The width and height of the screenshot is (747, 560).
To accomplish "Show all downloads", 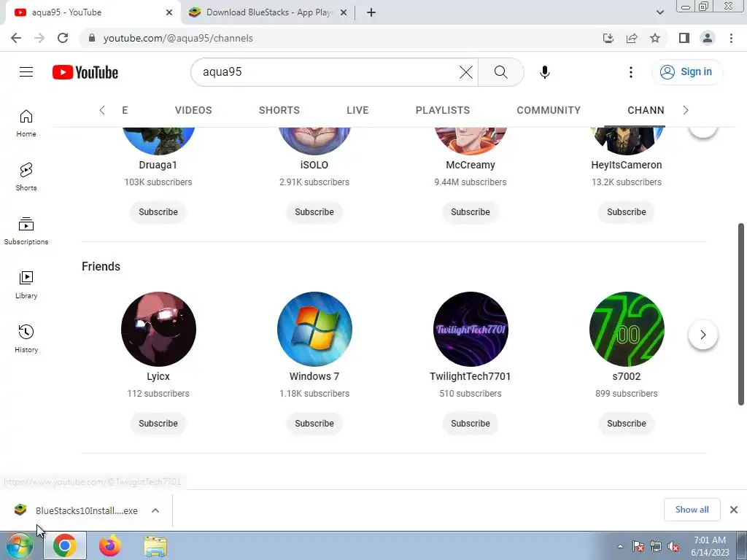I will [692, 510].
